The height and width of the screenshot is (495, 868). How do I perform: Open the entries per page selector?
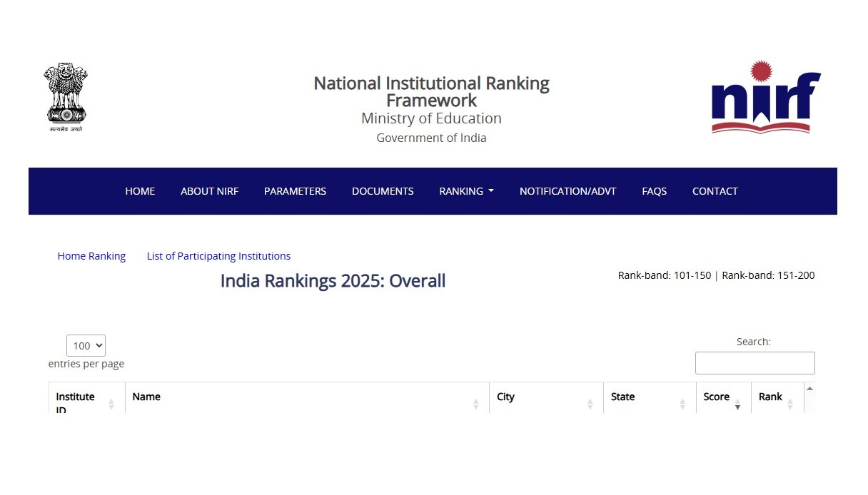point(85,345)
